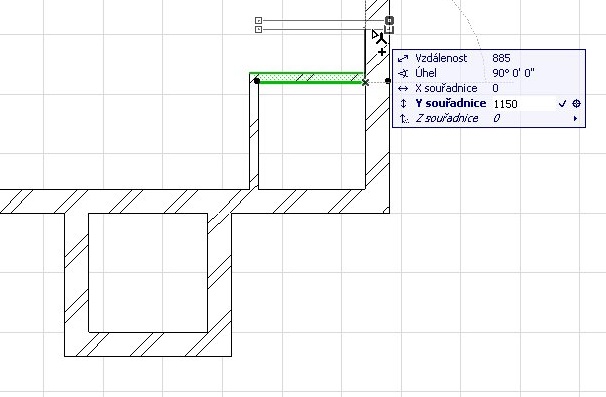Click the X-marked snap point on green wall
The height and width of the screenshot is (397, 606).
tap(365, 82)
